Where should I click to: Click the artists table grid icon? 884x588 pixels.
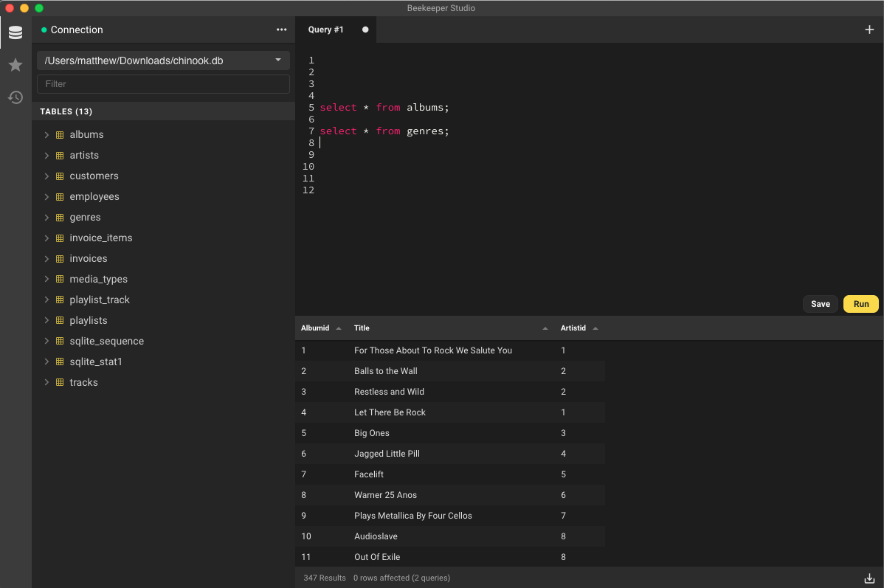(x=60, y=156)
